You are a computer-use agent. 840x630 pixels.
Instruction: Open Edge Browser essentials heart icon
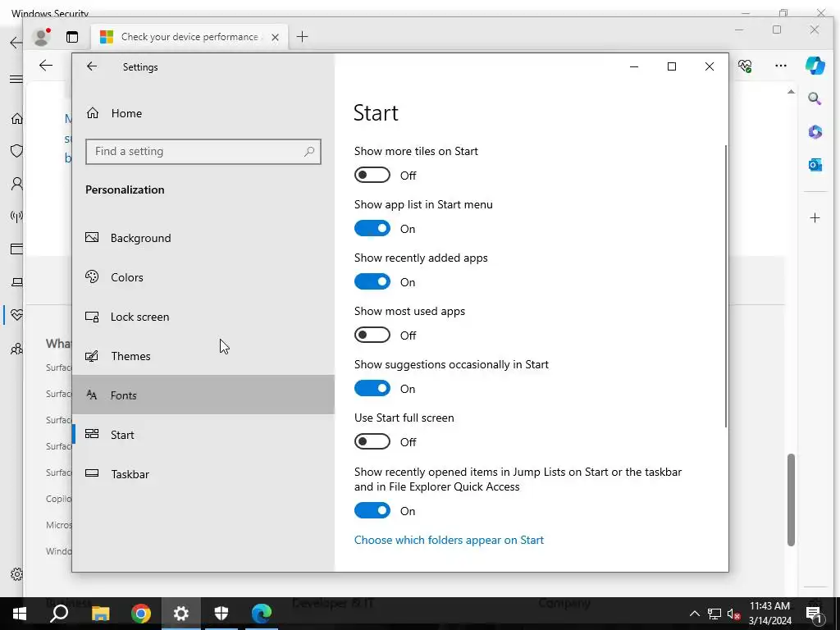[745, 66]
